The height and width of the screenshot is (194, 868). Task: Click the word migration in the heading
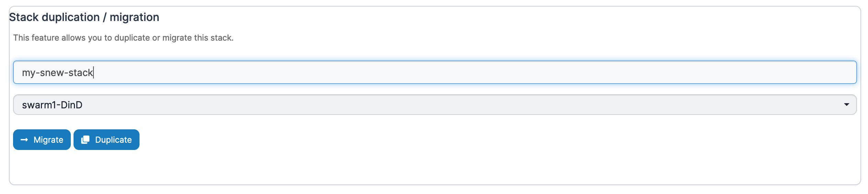(x=134, y=17)
